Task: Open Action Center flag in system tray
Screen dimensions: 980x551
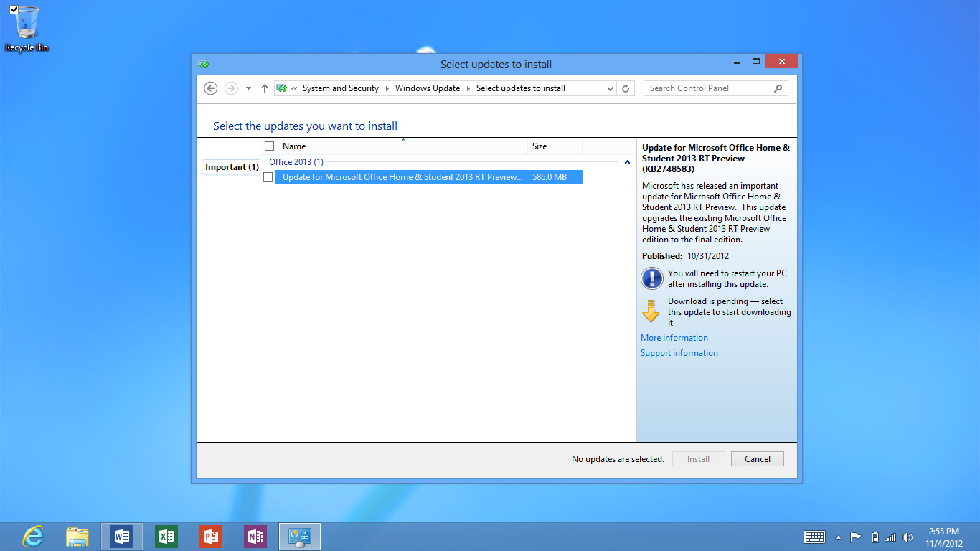Action: [856, 537]
